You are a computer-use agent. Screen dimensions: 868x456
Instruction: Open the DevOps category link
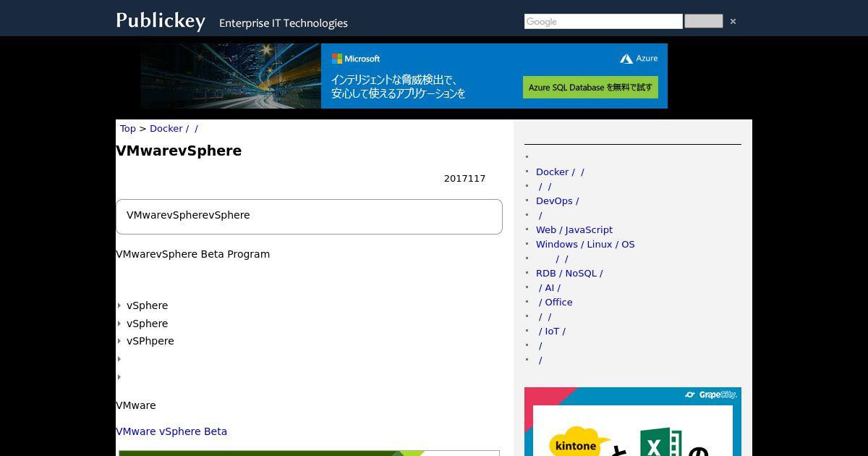[x=557, y=200]
